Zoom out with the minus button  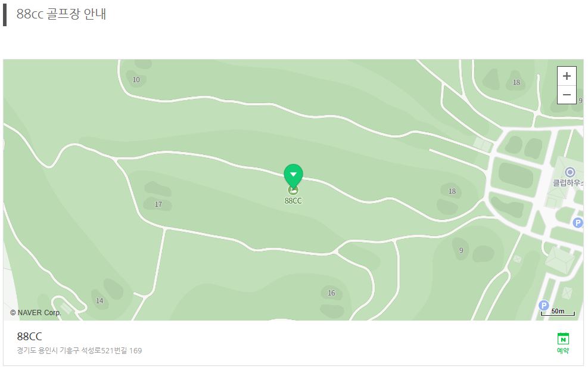[566, 95]
